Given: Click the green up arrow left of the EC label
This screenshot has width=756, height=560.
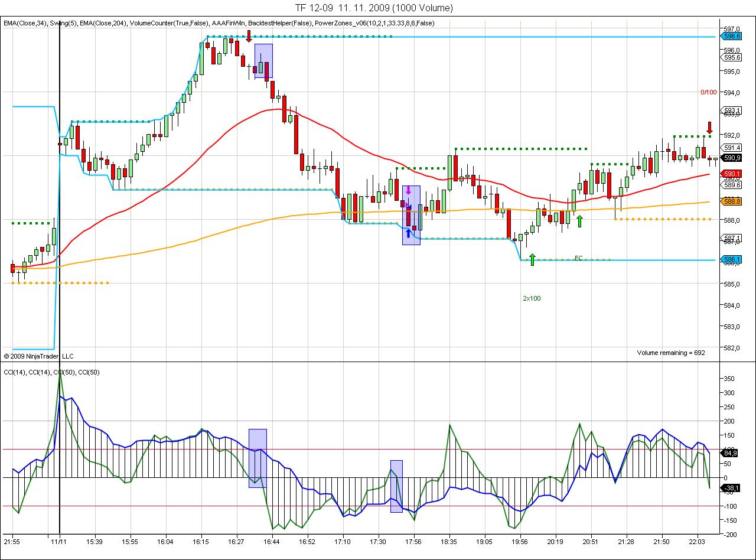Looking at the screenshot, I should tap(532, 259).
